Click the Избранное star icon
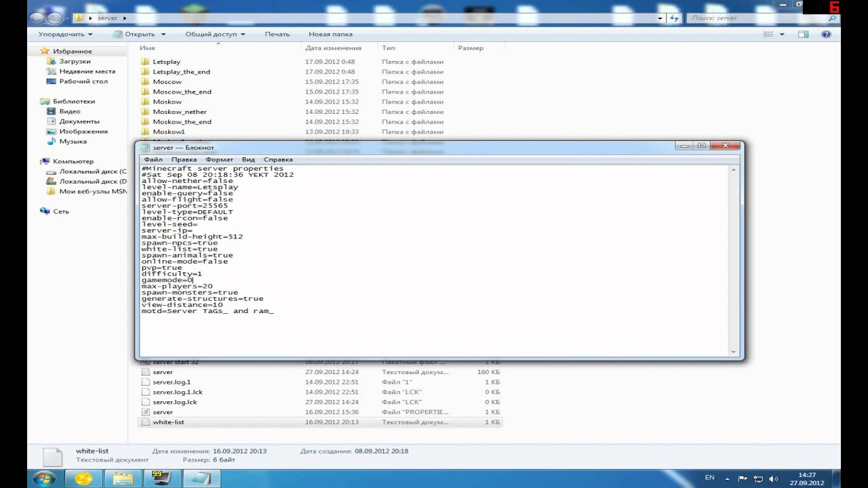 45,51
